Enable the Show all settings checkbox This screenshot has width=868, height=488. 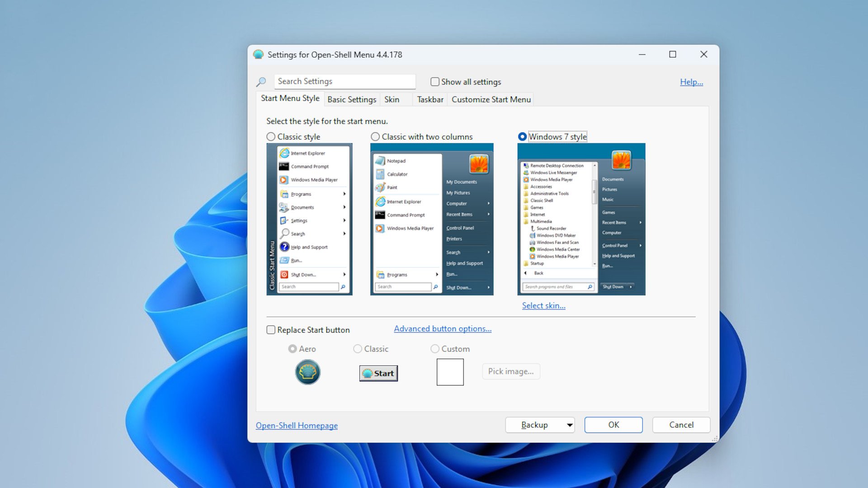pyautogui.click(x=434, y=82)
